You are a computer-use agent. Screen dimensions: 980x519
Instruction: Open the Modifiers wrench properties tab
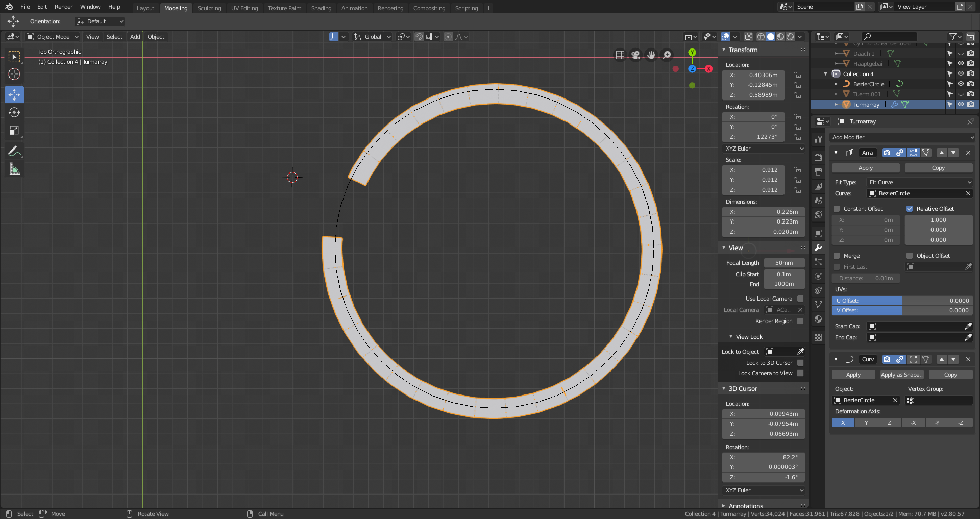[818, 248]
